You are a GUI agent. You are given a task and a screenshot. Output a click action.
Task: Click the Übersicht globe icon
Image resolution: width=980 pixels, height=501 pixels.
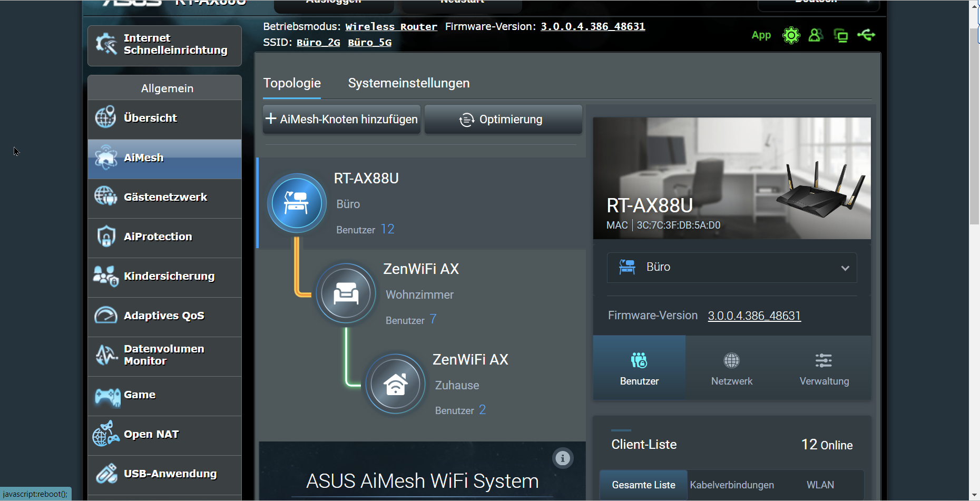[105, 117]
